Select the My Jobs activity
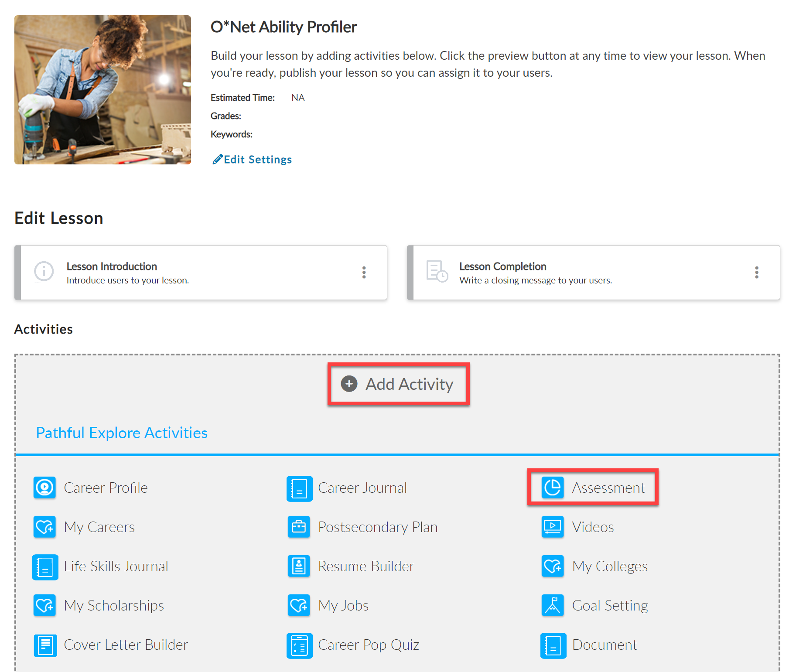This screenshot has height=672, width=796. coord(343,605)
